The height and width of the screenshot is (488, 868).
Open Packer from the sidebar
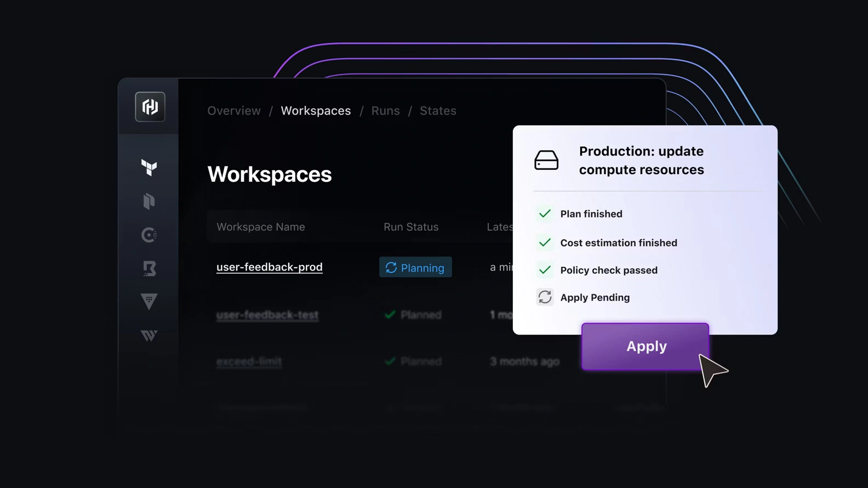click(149, 201)
